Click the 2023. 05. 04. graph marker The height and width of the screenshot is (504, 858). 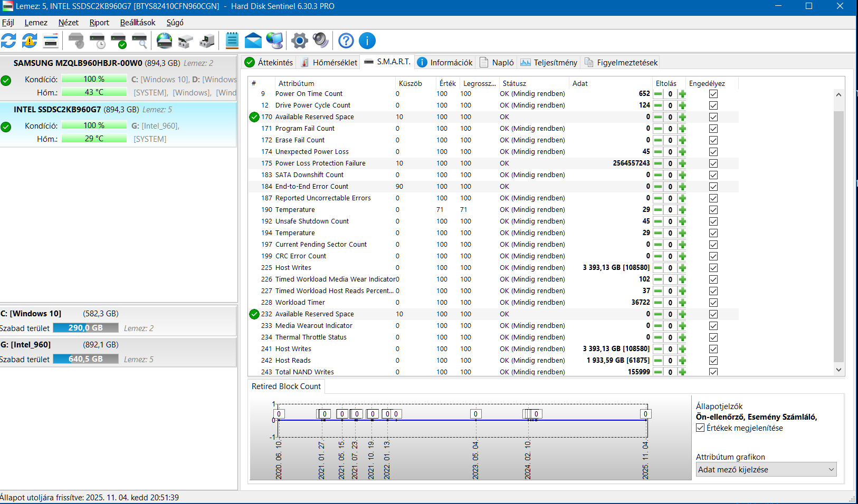tap(475, 414)
